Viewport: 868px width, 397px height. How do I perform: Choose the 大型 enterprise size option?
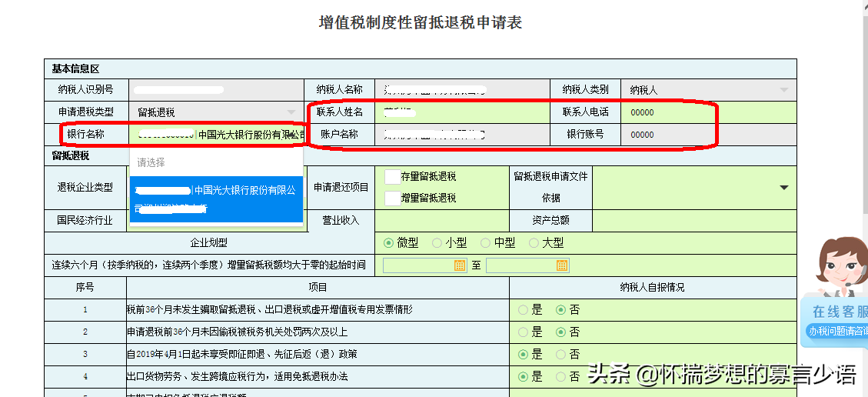534,243
